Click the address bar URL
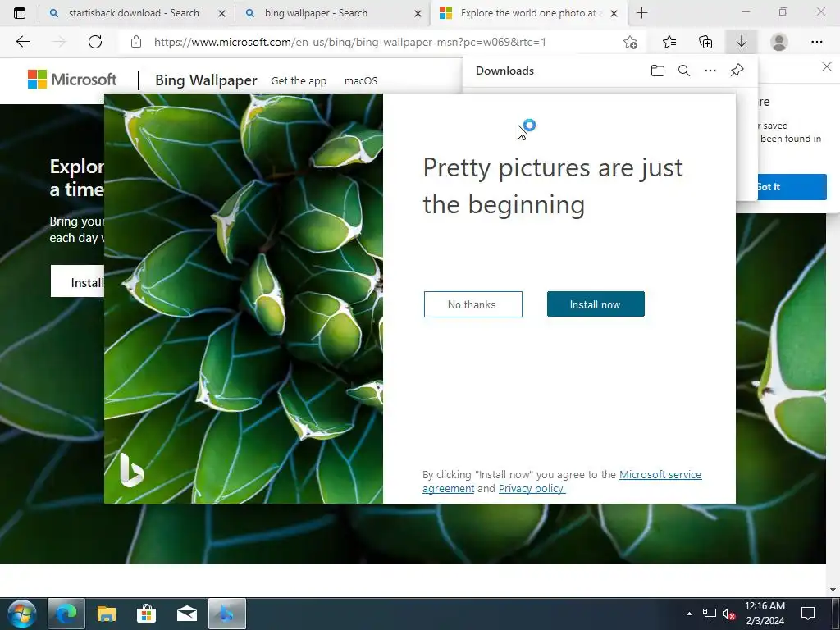The image size is (840, 630). tap(349, 42)
